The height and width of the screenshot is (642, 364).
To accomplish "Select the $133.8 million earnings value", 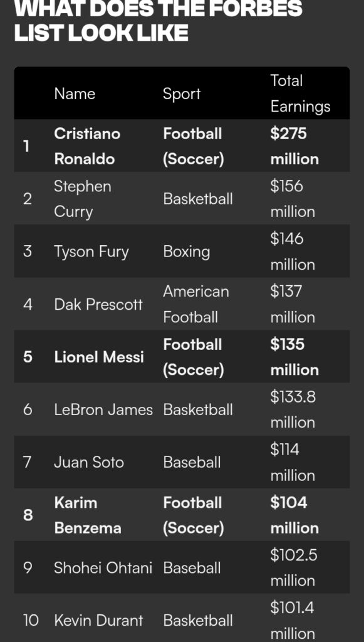I will coord(293,409).
